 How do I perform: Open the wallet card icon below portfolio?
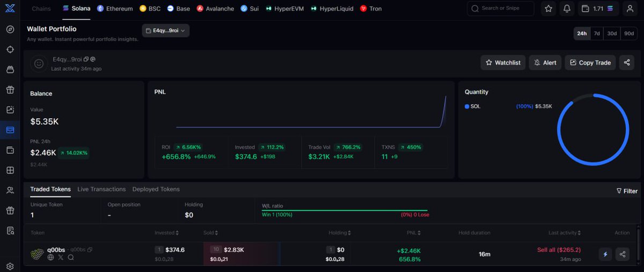pos(10,150)
